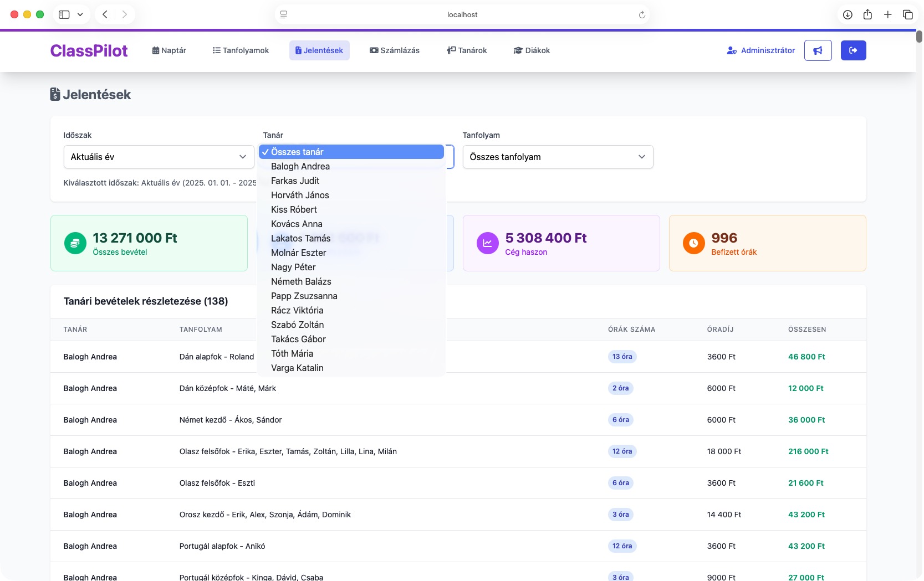Viewport: 924px width, 581px height.
Task: Click the Safari sidebar toggle icon
Action: [x=64, y=14]
